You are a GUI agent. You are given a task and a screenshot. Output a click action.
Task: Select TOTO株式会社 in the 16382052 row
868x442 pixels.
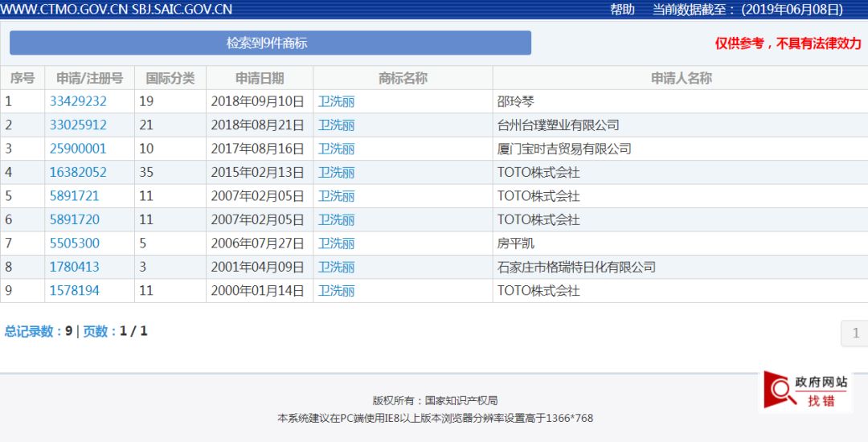tap(538, 173)
